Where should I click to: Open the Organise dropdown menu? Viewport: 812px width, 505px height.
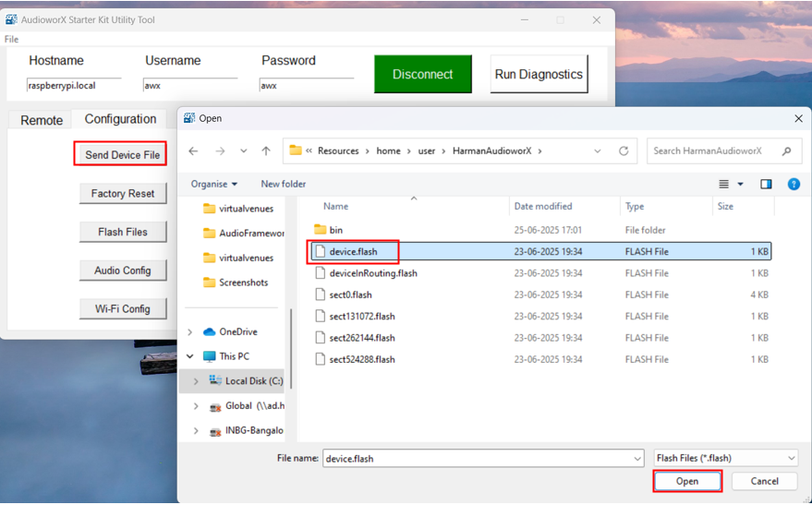point(214,185)
